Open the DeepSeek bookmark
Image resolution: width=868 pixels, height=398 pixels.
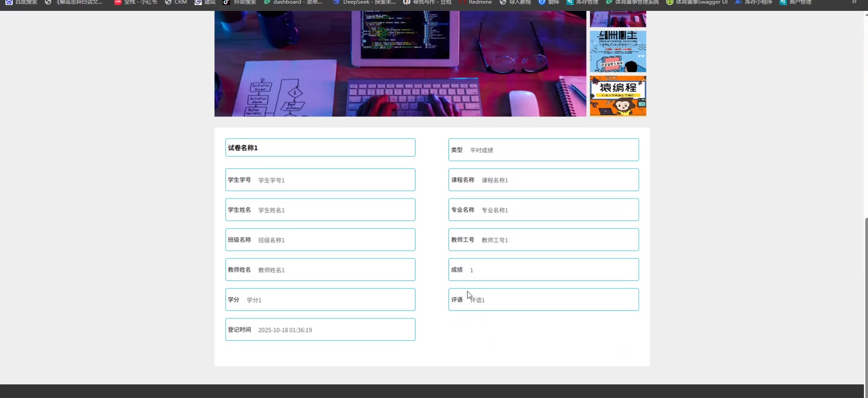point(365,2)
